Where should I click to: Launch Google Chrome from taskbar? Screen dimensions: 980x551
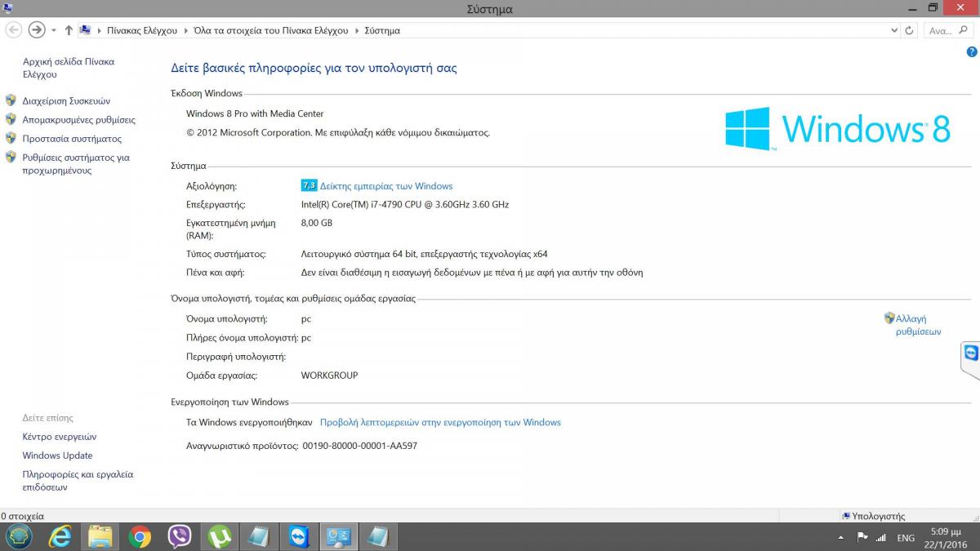point(140,536)
